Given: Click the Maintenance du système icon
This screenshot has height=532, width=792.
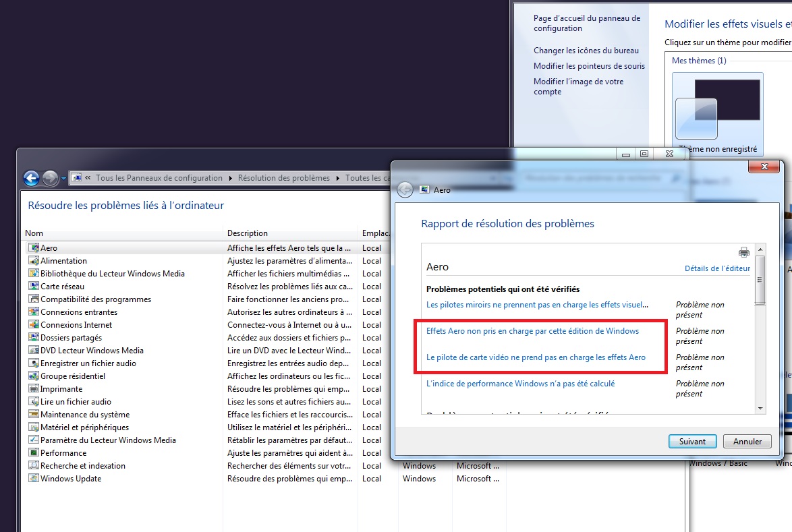Looking at the screenshot, I should tap(34, 415).
